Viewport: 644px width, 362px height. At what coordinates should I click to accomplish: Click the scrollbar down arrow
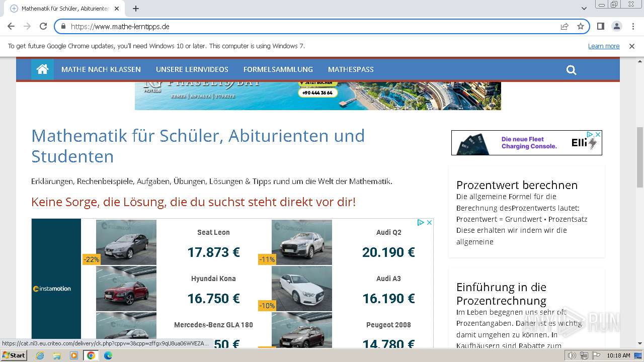639,343
